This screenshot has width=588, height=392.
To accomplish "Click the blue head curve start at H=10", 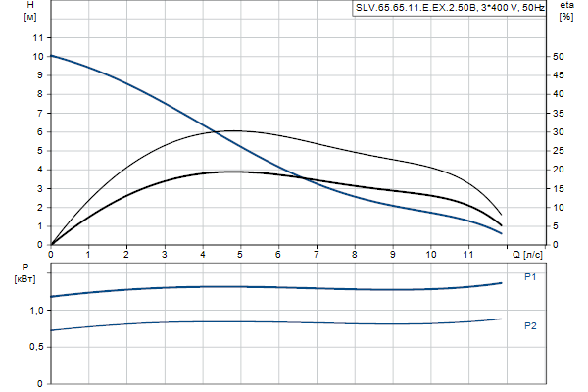I will 52,56.
